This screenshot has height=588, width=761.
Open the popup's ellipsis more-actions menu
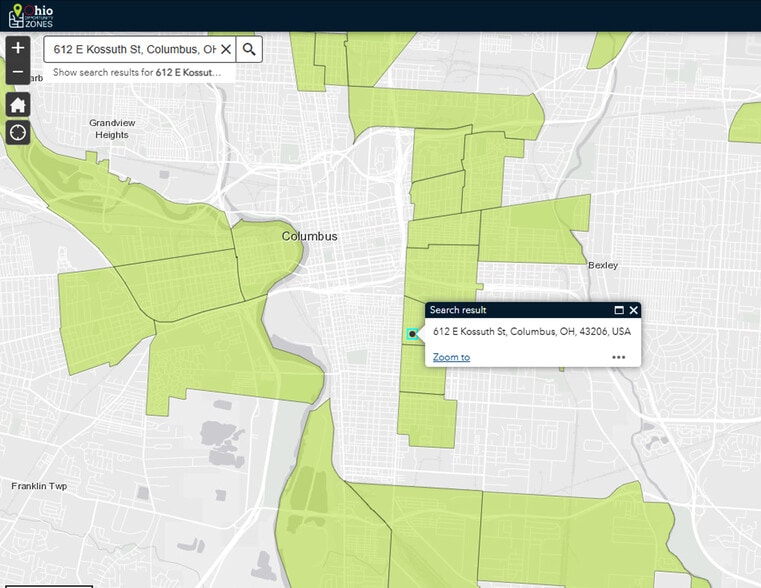(x=619, y=357)
